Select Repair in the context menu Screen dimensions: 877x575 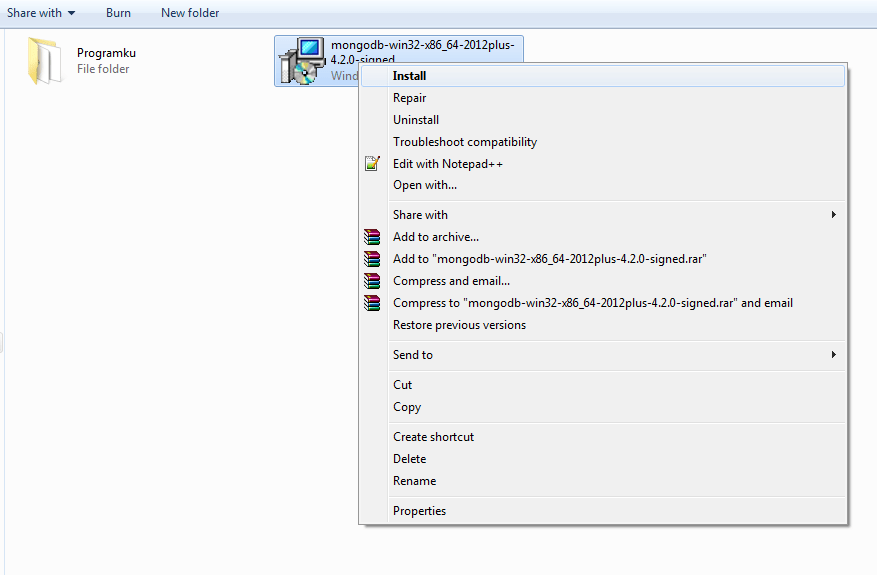point(409,98)
